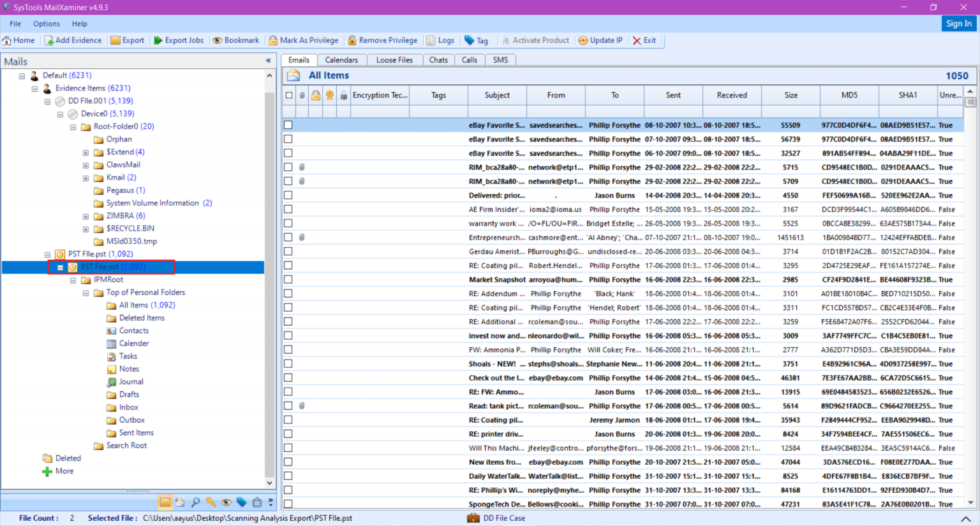Screen dimensions: 980x526
Task: Collapse the Top of Personal Folders node
Action: [85, 292]
